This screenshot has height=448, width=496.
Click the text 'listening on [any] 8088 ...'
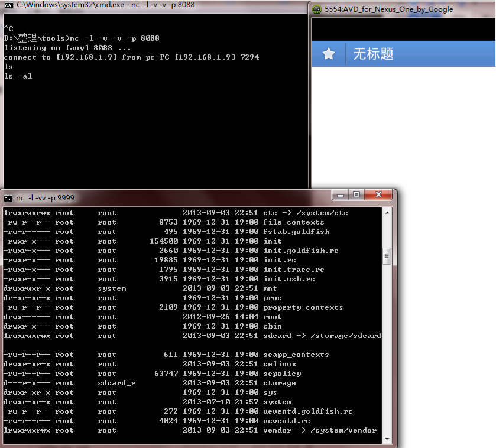coord(67,48)
